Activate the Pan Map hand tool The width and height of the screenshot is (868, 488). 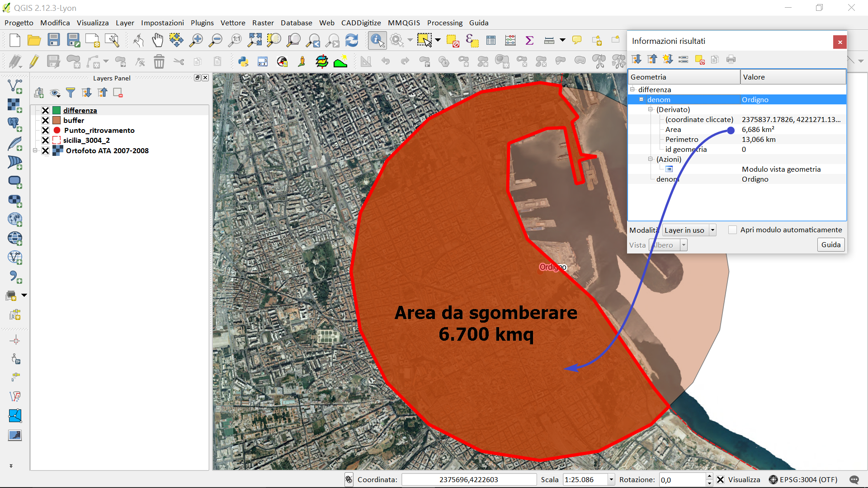[x=157, y=41]
